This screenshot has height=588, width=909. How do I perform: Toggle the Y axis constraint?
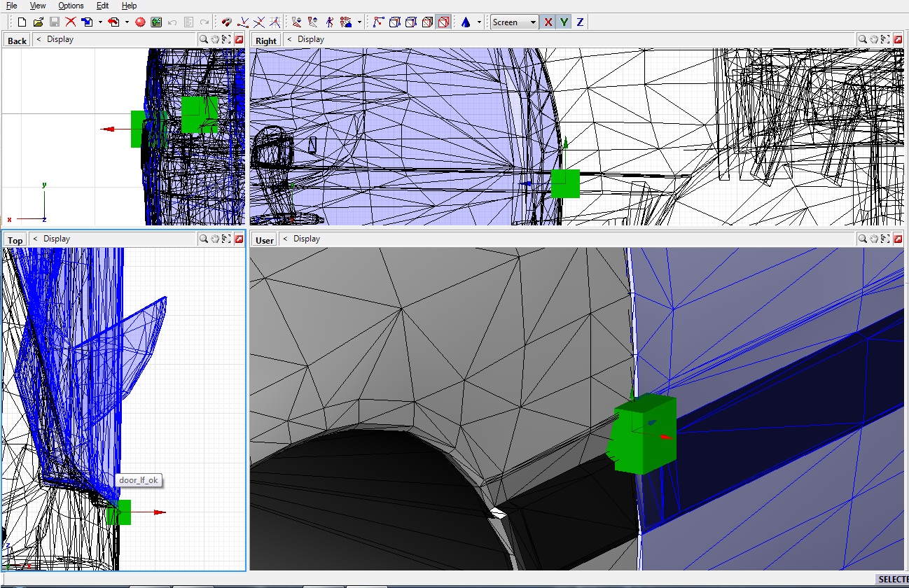564,22
